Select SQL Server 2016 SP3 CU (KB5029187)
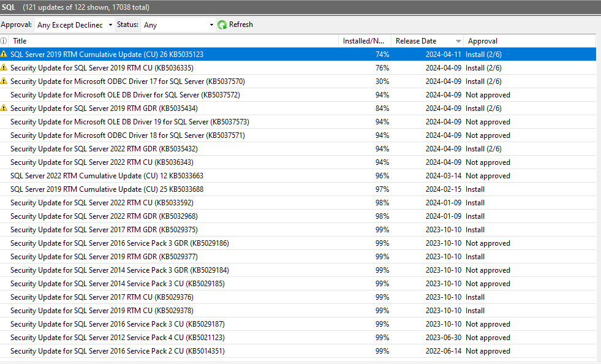Image resolution: width=601 pixels, height=364 pixels. 298,324
